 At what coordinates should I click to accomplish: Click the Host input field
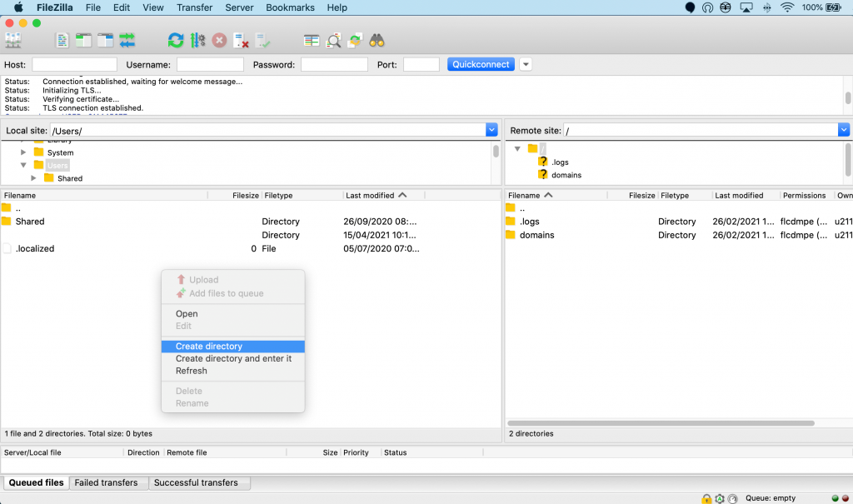(x=74, y=64)
